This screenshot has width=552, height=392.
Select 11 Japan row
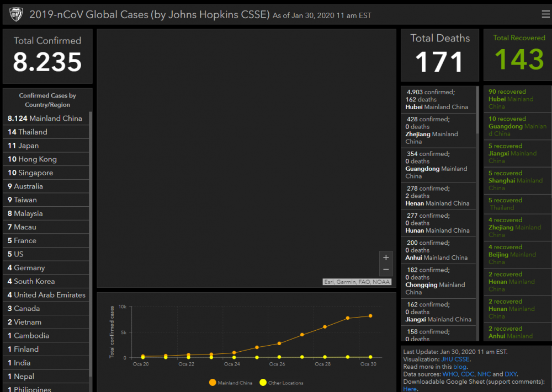[x=46, y=146]
